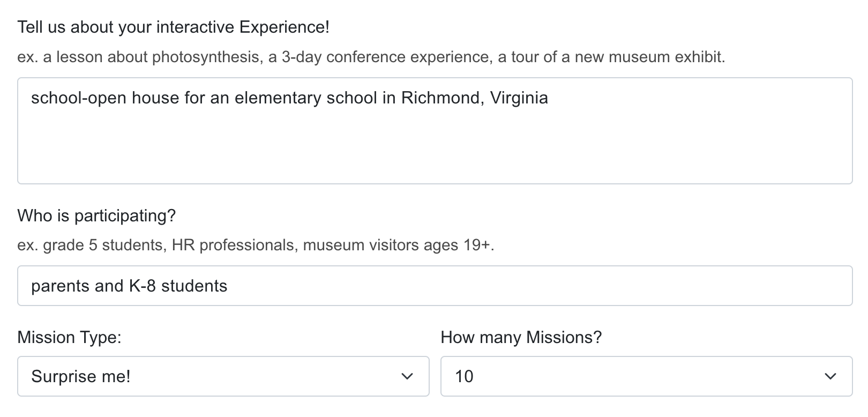Click after "Virginia" in the description text
Image resolution: width=868 pixels, height=417 pixels.
click(552, 98)
